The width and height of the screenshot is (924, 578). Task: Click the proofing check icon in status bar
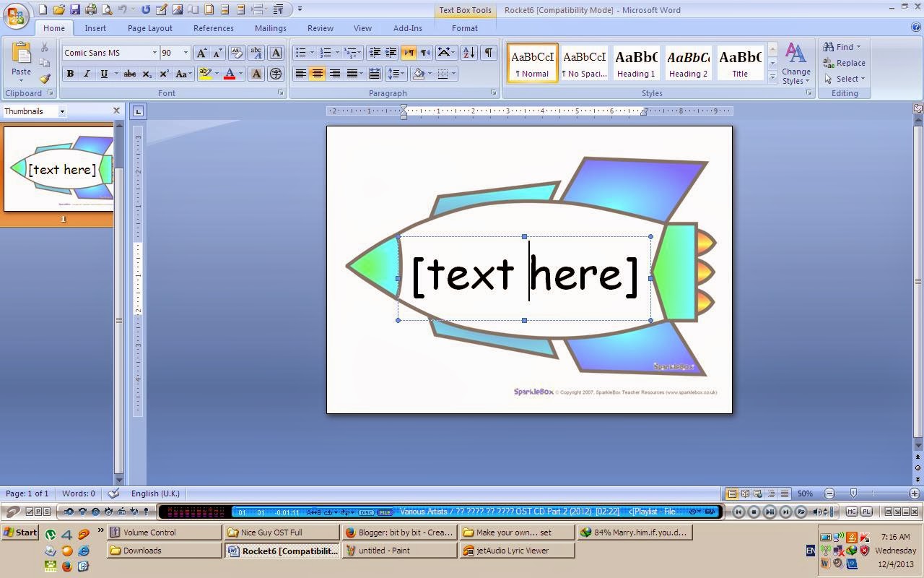click(x=113, y=493)
